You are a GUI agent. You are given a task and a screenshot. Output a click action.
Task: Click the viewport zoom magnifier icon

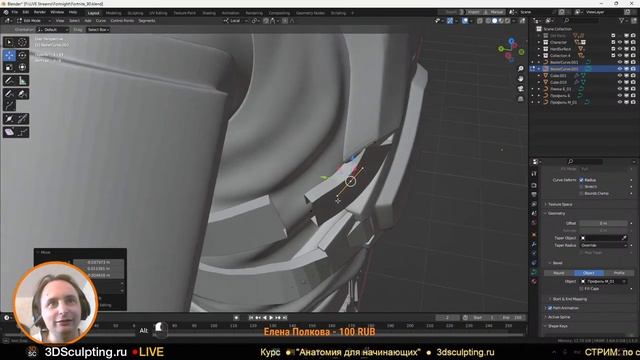click(520, 69)
